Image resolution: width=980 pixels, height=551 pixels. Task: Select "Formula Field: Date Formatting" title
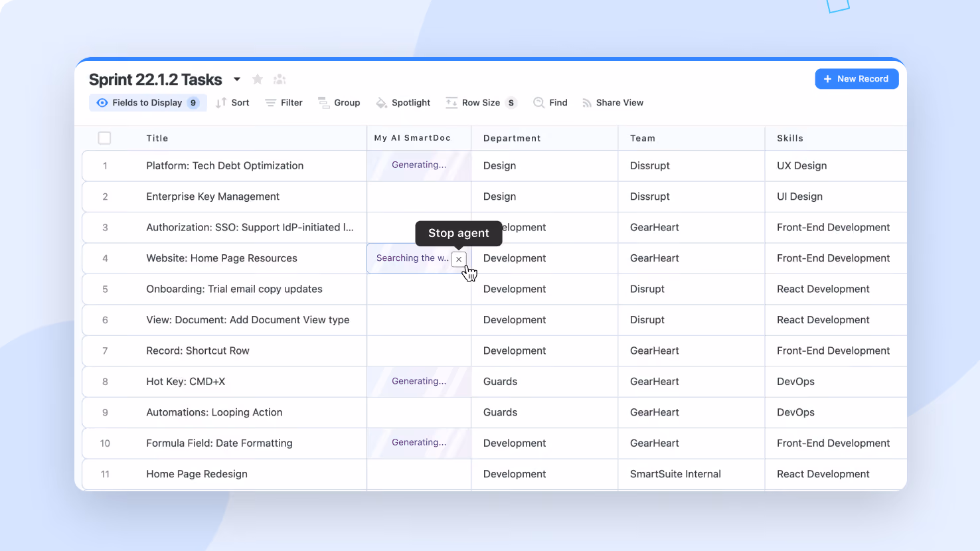[x=219, y=443]
